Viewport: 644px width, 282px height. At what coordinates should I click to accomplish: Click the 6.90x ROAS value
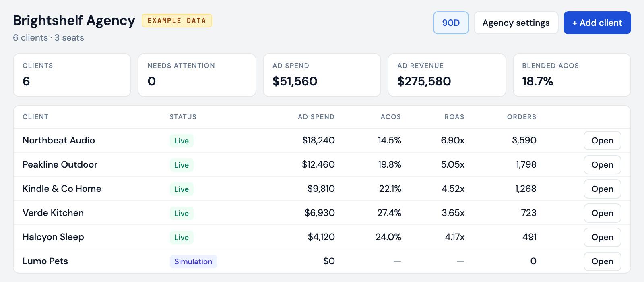pos(452,141)
